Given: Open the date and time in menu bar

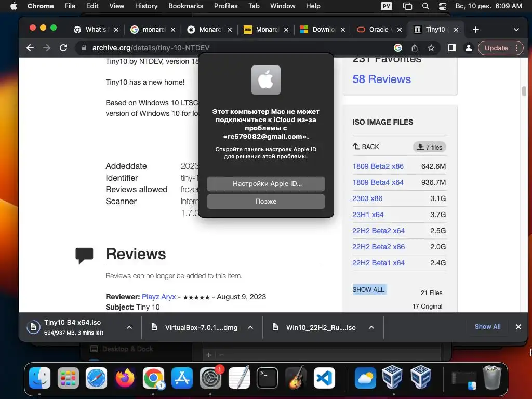Looking at the screenshot, I should (488, 6).
